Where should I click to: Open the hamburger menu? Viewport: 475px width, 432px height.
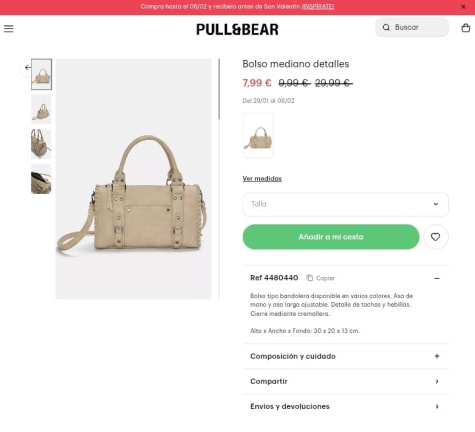point(9,29)
